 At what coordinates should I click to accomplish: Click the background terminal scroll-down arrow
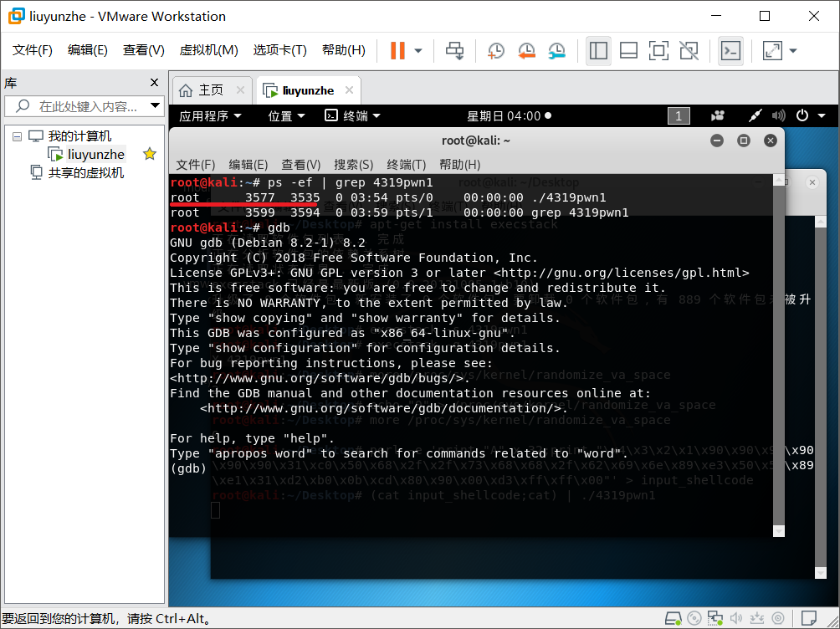coord(820,573)
